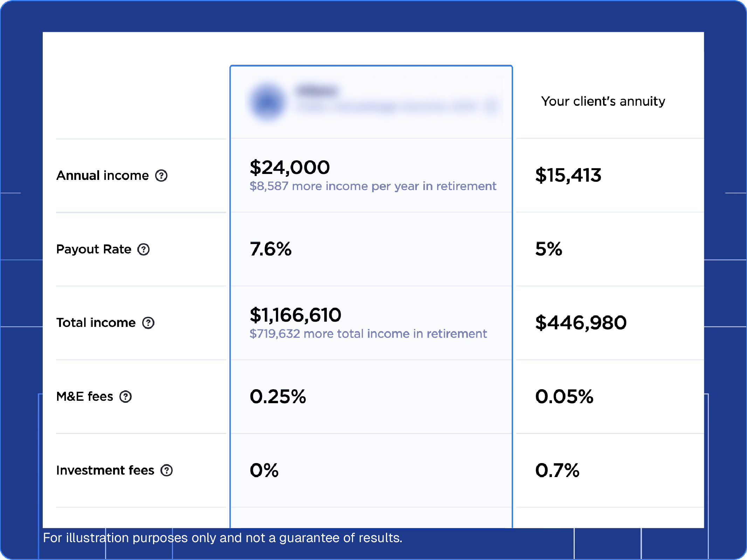Viewport: 747px width, 560px height.
Task: Click the 0.25% M&E fee value
Action: click(278, 397)
